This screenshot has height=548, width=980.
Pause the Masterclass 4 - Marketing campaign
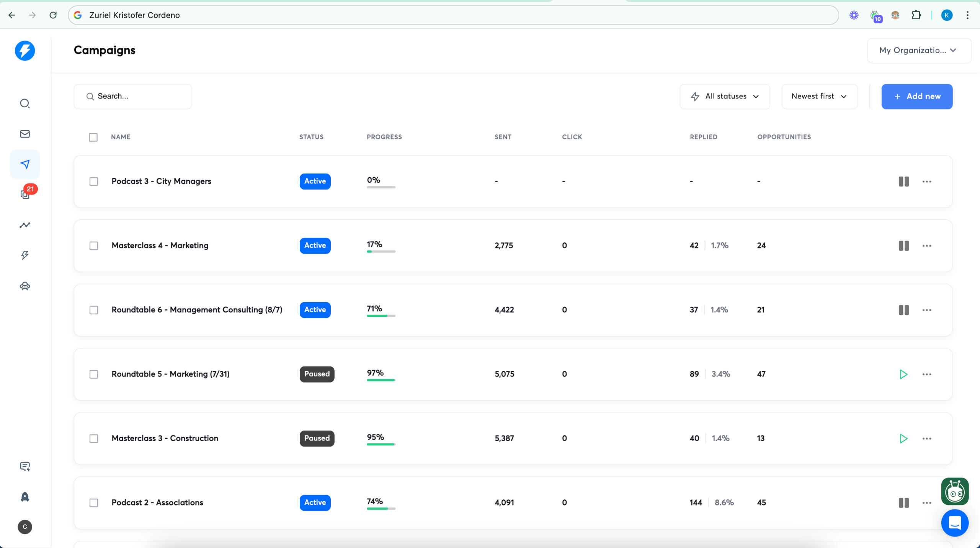[x=903, y=245]
